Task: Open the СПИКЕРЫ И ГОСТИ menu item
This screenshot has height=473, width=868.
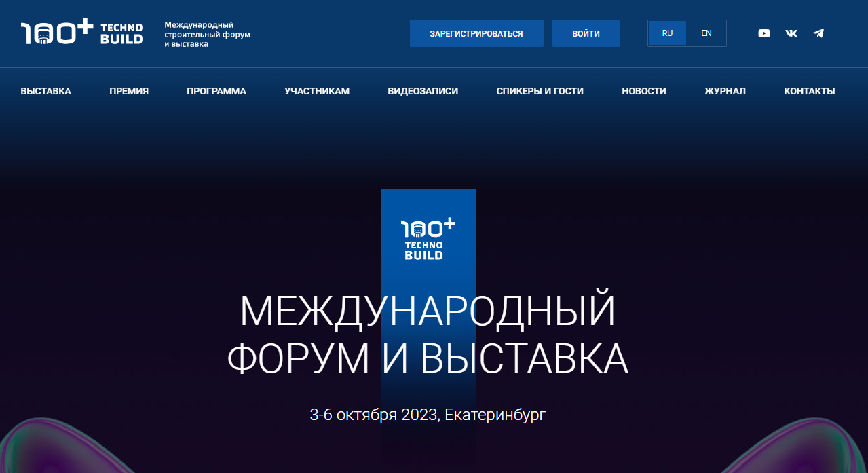Action: click(540, 91)
